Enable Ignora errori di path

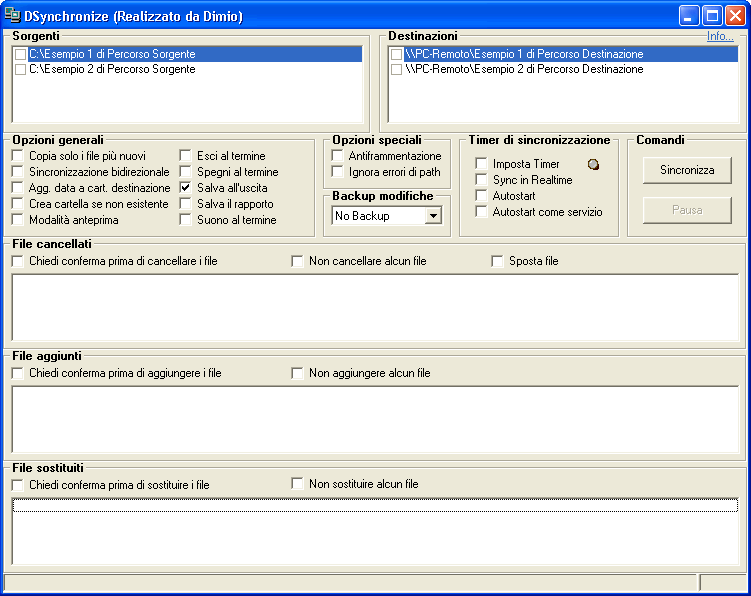click(x=337, y=172)
